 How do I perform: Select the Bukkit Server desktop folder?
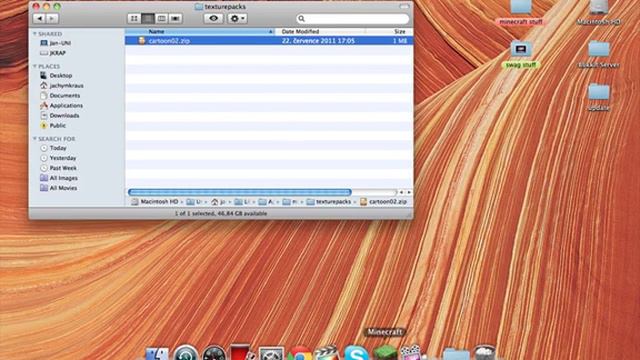point(599,55)
